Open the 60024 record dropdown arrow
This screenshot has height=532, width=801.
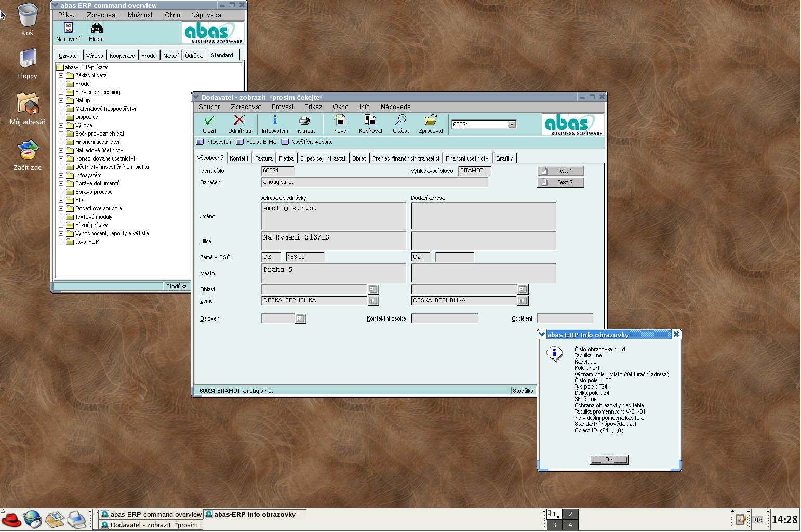point(512,124)
